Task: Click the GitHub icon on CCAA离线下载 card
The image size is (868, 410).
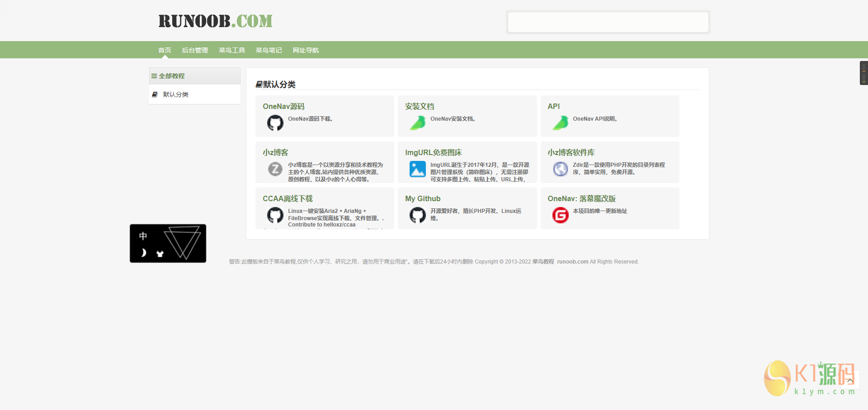Action: pos(275,215)
